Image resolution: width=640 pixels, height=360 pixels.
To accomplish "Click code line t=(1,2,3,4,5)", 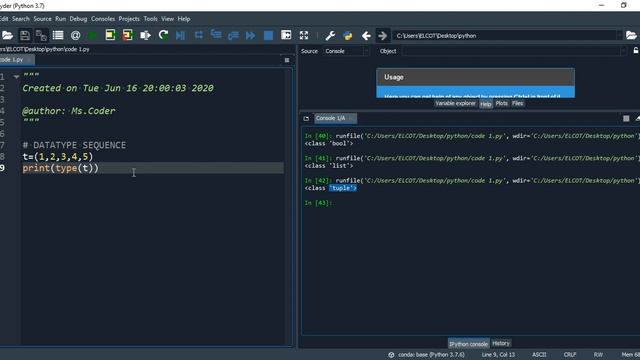I will pyautogui.click(x=58, y=157).
